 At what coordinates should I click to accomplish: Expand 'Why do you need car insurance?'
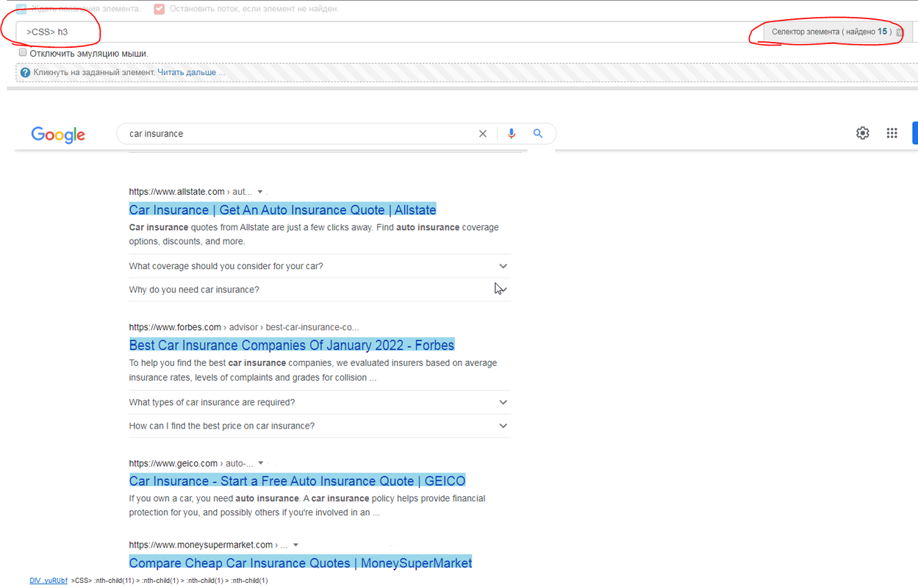click(x=320, y=290)
